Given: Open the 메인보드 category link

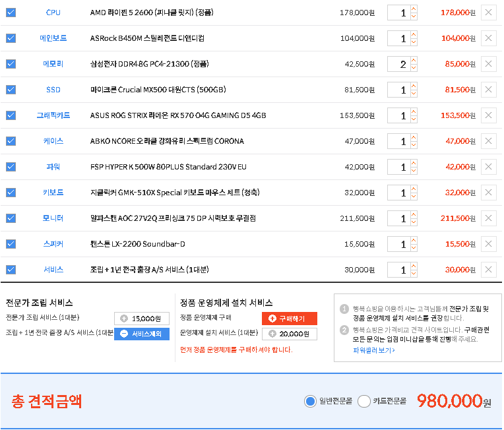Looking at the screenshot, I should point(53,38).
